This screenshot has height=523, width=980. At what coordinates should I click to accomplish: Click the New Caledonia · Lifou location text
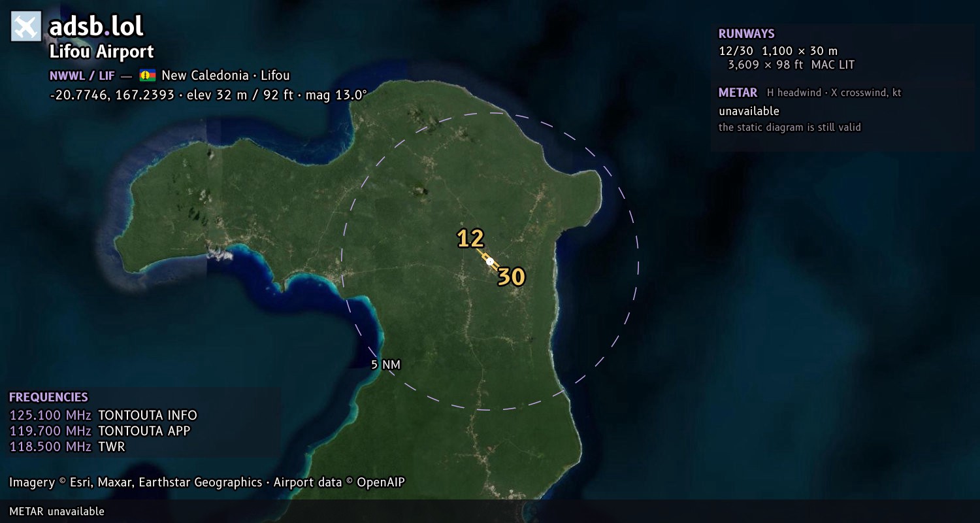click(x=225, y=76)
